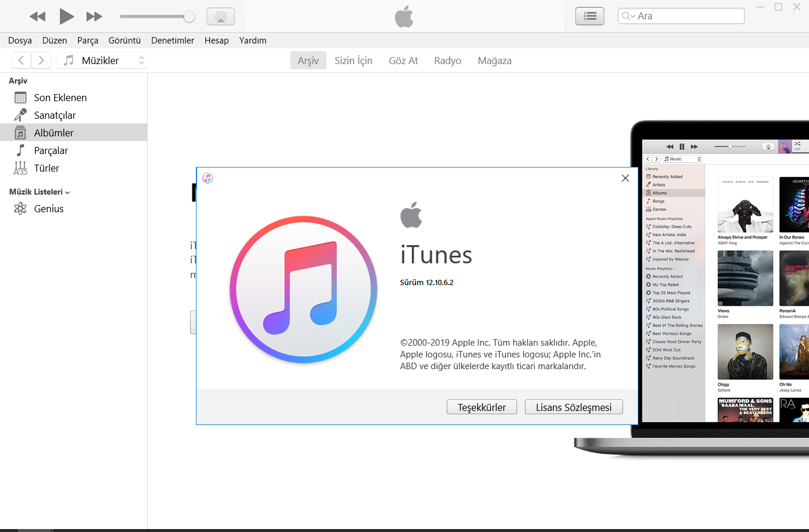The width and height of the screenshot is (809, 532).
Task: Click the large iTunes logo in the dialog
Action: point(304,289)
